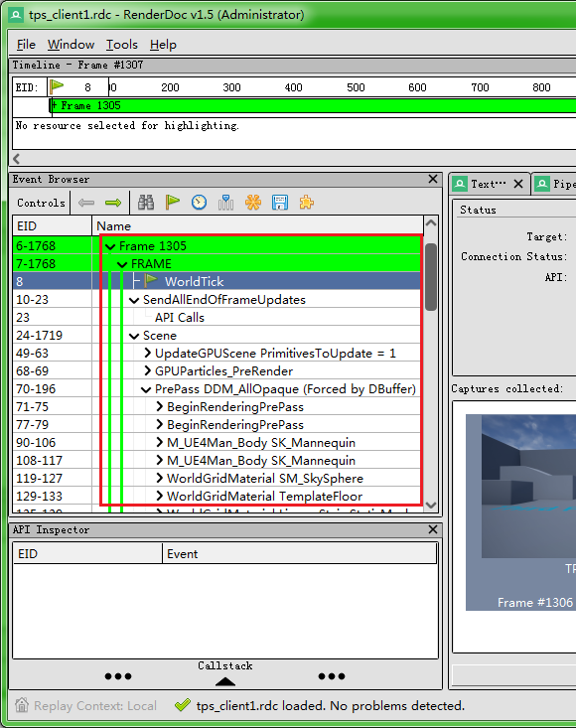This screenshot has width=576, height=728.
Task: Click the 400 mark on timeline ruler
Action: tap(293, 87)
